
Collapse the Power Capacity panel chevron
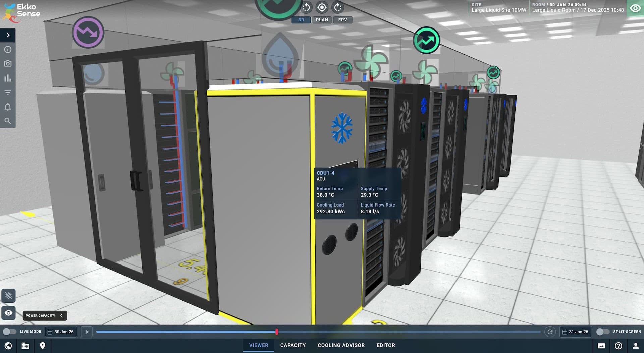61,315
